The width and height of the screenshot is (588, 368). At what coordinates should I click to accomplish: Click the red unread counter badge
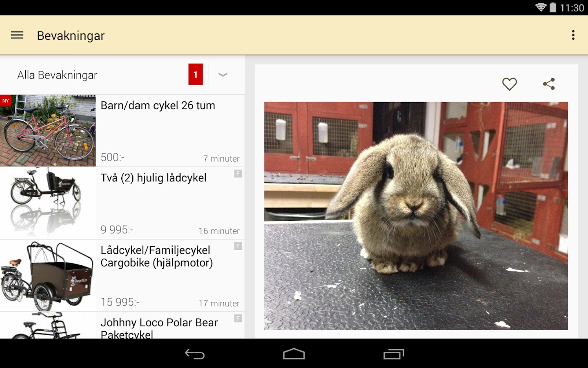[196, 74]
